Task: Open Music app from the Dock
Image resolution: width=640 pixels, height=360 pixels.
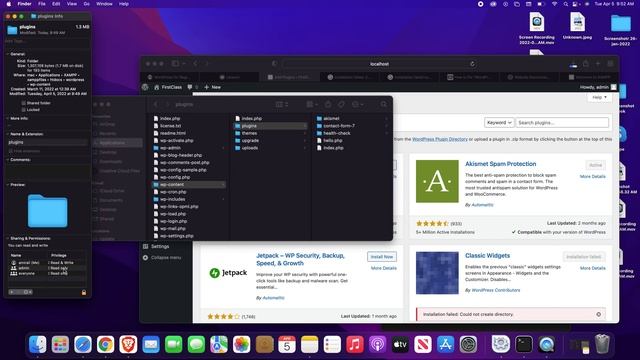Action: coord(355,344)
